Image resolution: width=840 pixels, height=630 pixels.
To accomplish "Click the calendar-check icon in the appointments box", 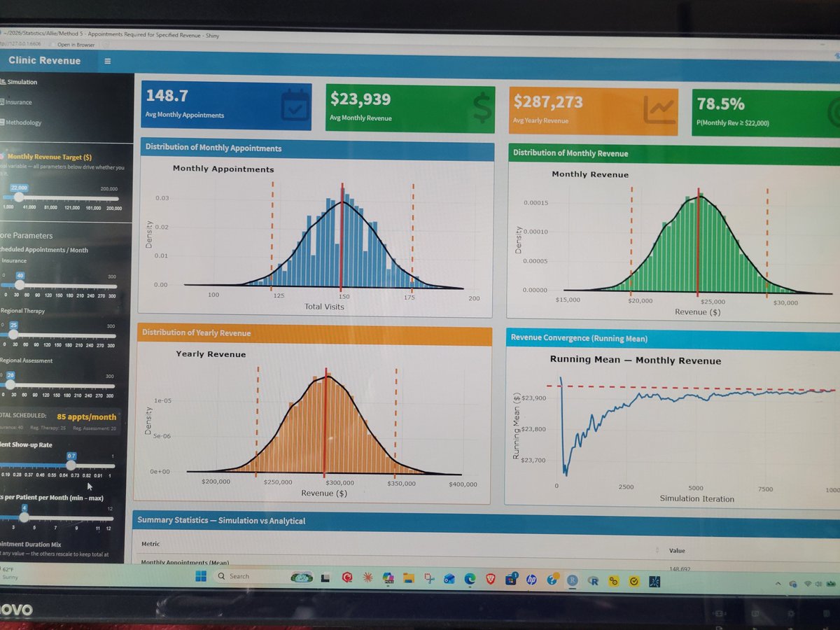I will coord(294,106).
